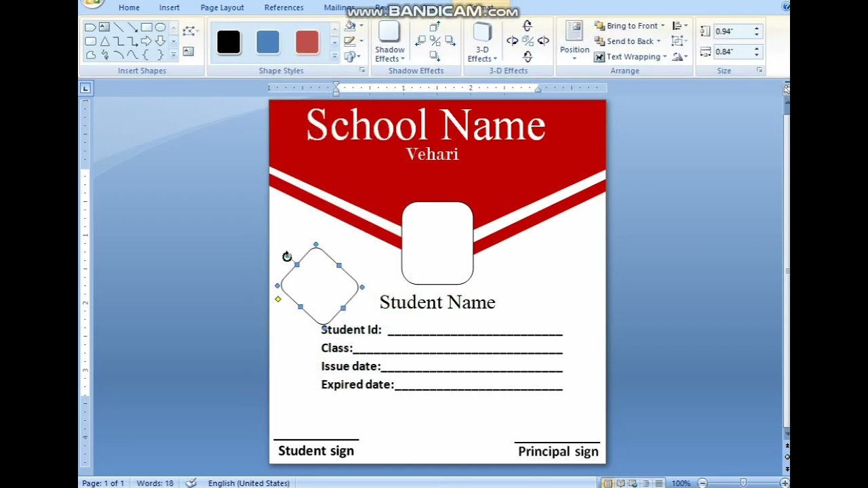Image resolution: width=868 pixels, height=488 pixels.
Task: Pick the rounded rectangle shape
Action: [90, 41]
